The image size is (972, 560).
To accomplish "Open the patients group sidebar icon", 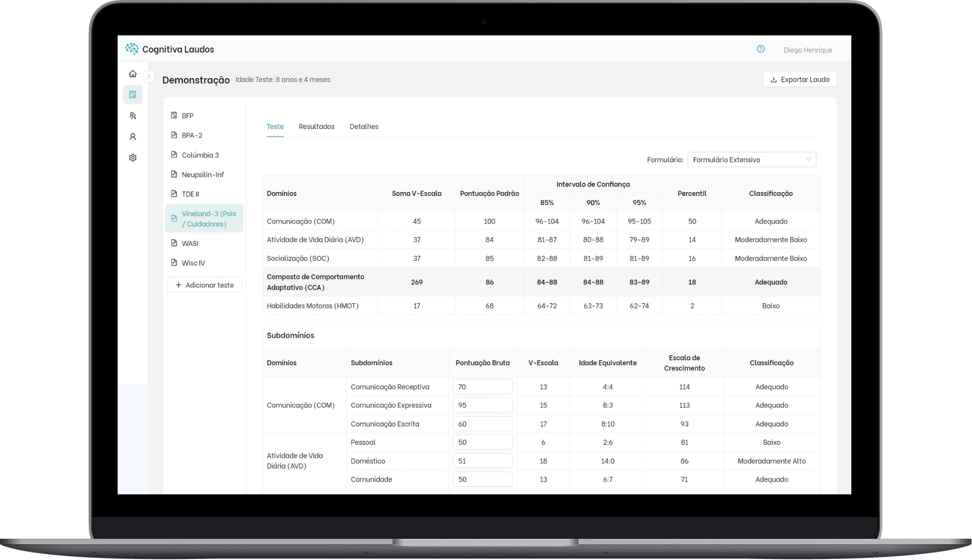I will [133, 116].
